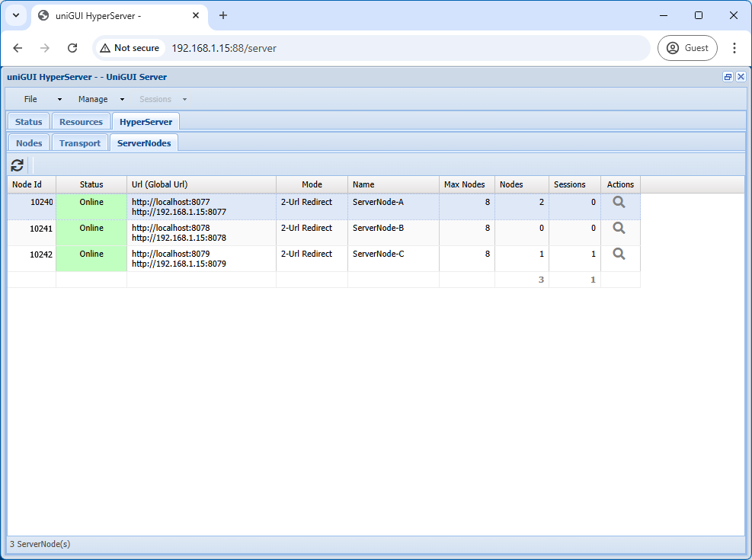The width and height of the screenshot is (752, 560).
Task: Click the restore icon in UniGUI Server panel
Action: (728, 77)
